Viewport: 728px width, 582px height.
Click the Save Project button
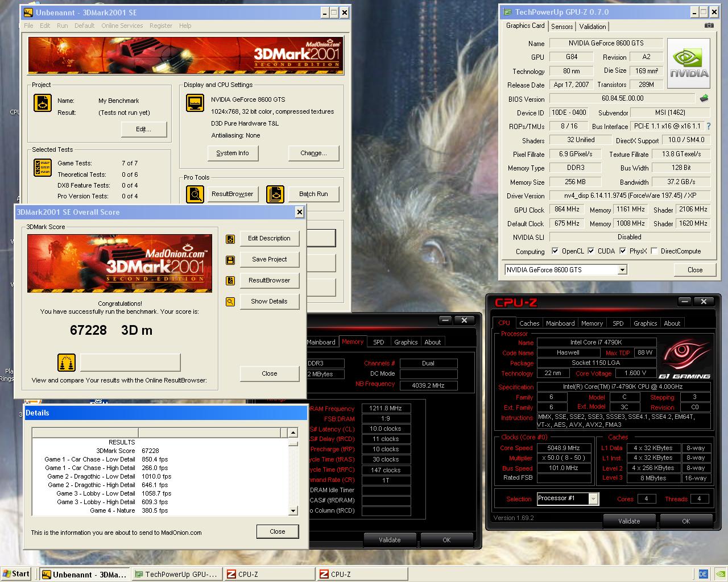(269, 260)
